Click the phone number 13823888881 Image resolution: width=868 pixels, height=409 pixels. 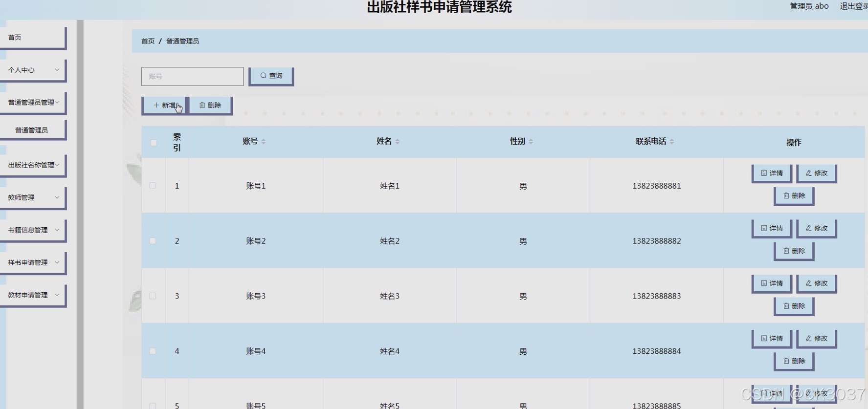pos(656,186)
